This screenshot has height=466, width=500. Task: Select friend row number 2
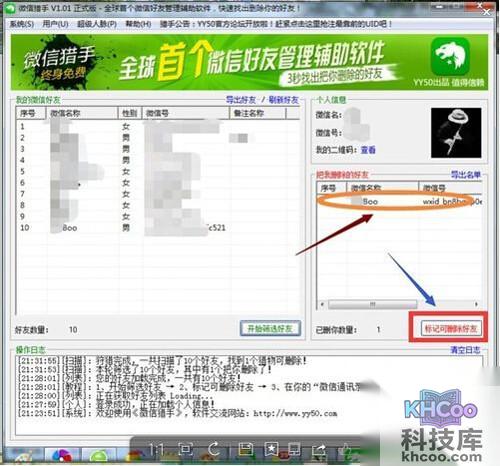tap(158, 138)
